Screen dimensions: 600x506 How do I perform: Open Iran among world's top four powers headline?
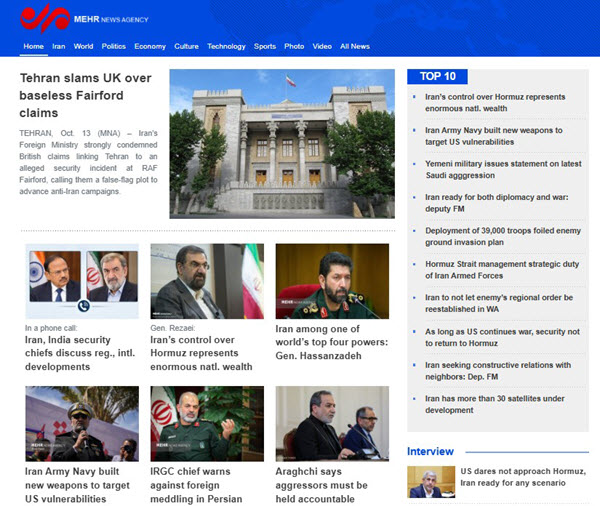click(332, 342)
